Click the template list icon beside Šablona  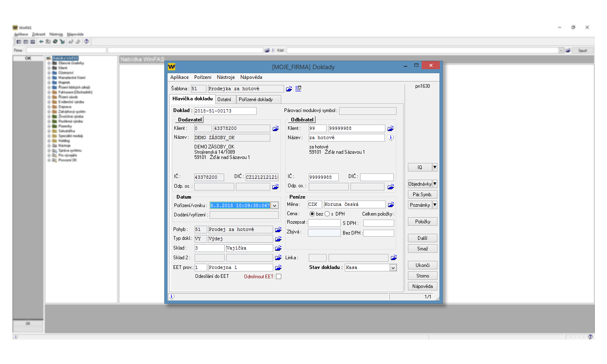pyautogui.click(x=298, y=89)
